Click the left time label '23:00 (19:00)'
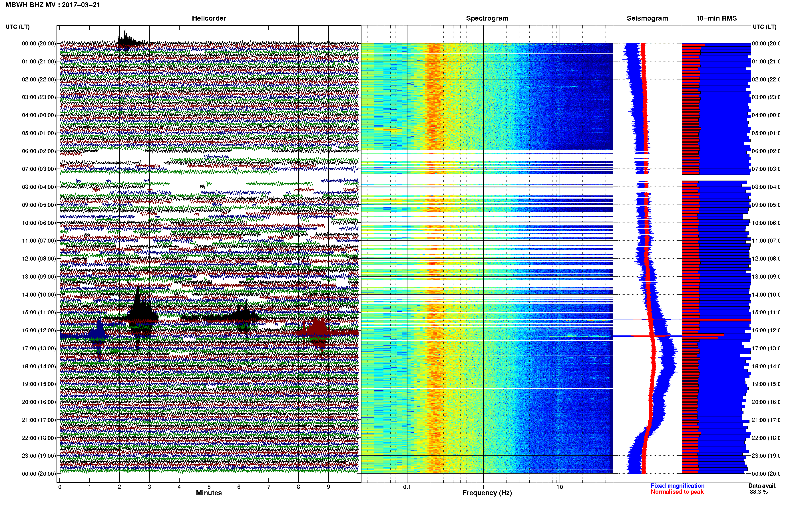The height and width of the screenshot is (508, 812). click(39, 456)
